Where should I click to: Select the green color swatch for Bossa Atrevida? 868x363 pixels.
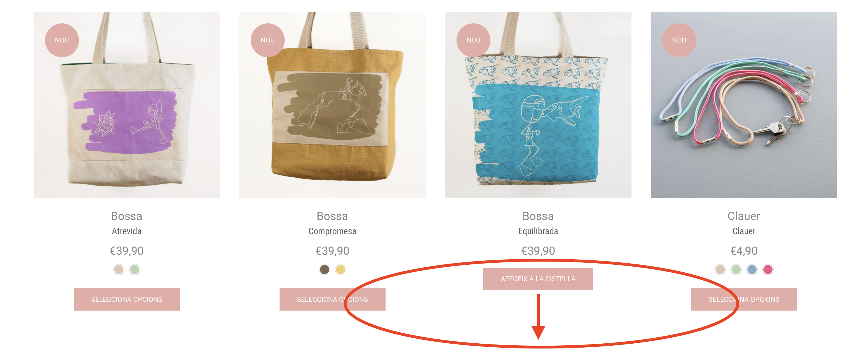point(135,270)
